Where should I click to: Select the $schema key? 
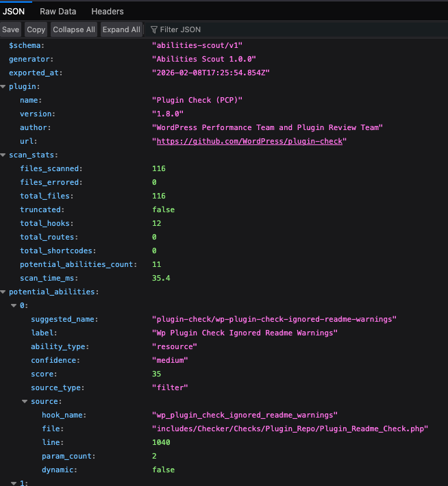pyautogui.click(x=25, y=45)
